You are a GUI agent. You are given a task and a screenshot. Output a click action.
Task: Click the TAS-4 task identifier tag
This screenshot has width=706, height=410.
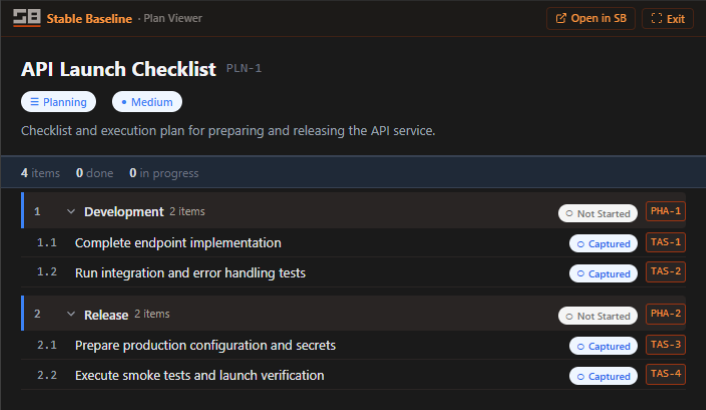[666, 374]
